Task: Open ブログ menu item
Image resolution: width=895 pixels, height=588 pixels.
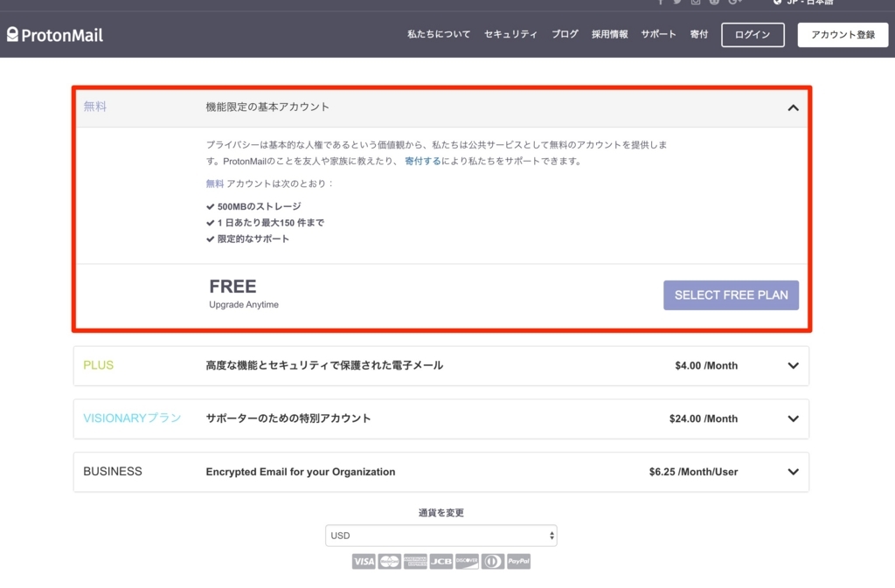Action: [x=565, y=34]
